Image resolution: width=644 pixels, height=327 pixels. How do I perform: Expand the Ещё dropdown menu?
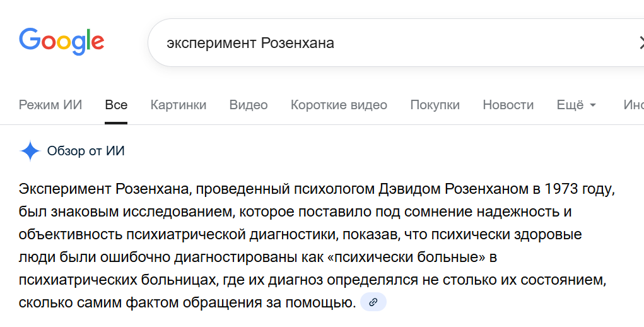(x=577, y=105)
